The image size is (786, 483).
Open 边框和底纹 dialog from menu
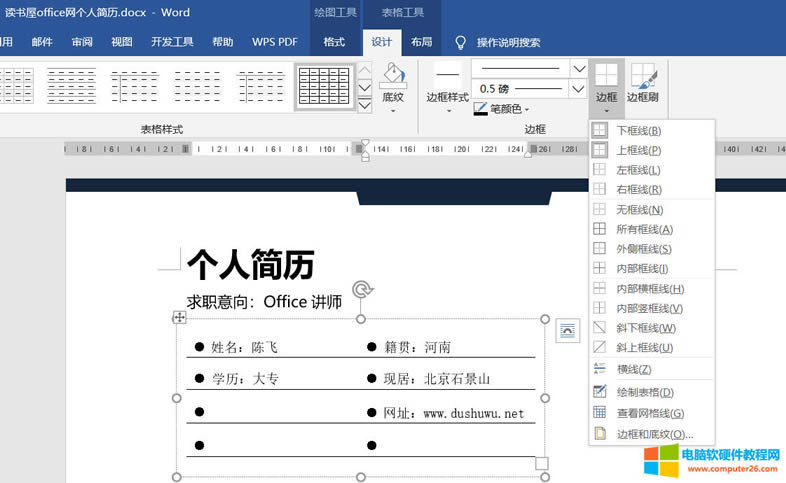pos(654,434)
